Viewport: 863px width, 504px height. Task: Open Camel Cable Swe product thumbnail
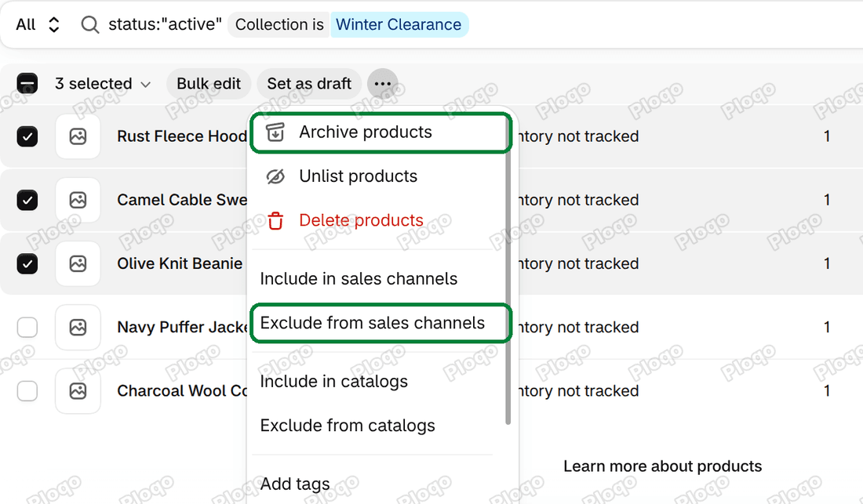[78, 200]
